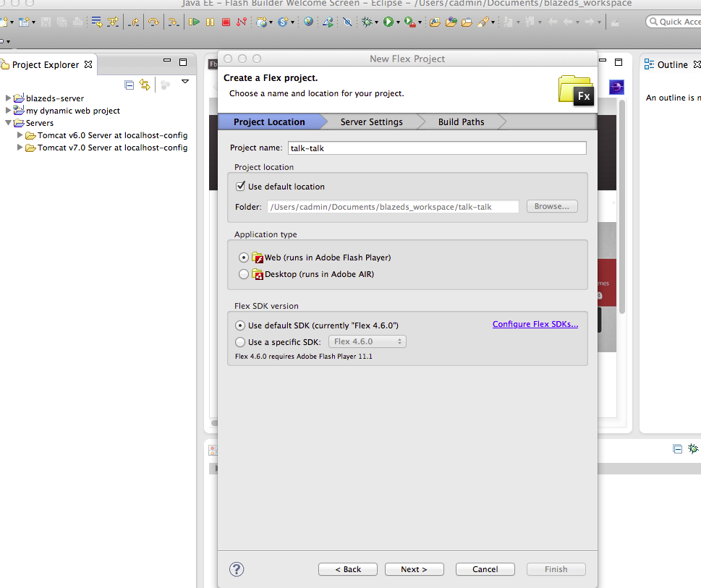Select Web (runs in Adobe Flash Player) radio
The height and width of the screenshot is (588, 701).
point(244,257)
